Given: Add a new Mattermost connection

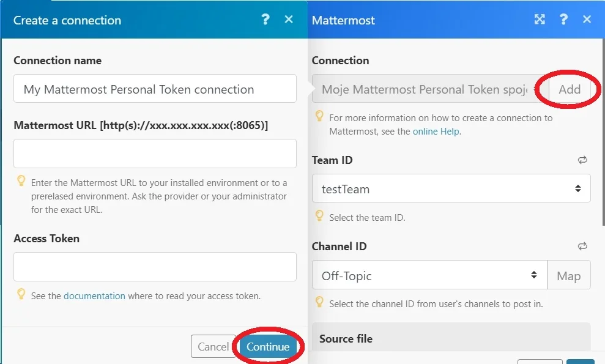Looking at the screenshot, I should pos(569,89).
